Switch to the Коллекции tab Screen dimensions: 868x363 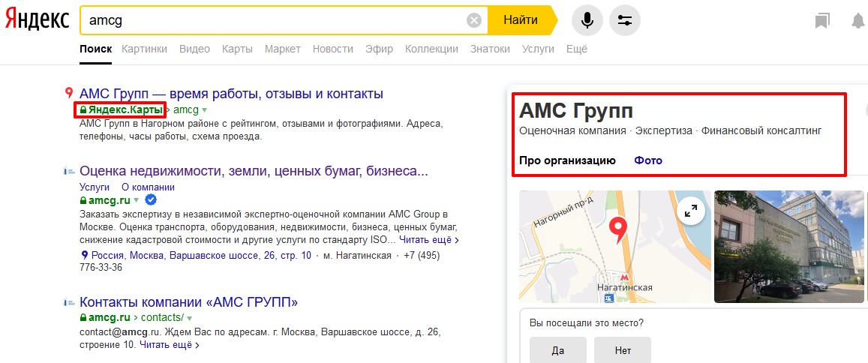432,49
